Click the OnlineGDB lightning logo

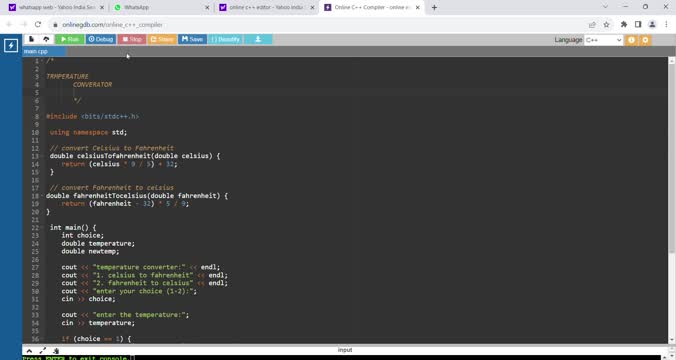[x=11, y=45]
